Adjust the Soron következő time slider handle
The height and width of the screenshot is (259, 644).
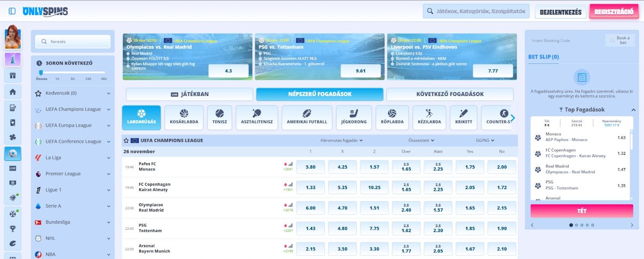(x=41, y=72)
